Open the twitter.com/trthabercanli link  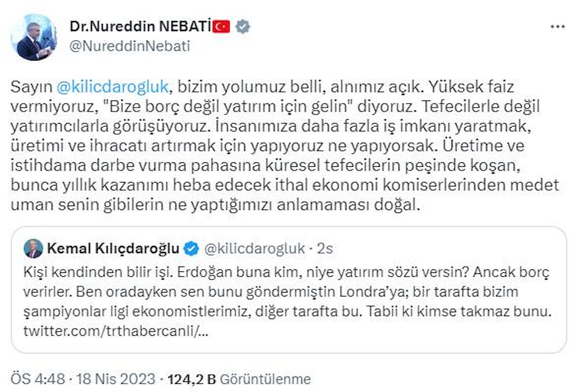(x=116, y=331)
